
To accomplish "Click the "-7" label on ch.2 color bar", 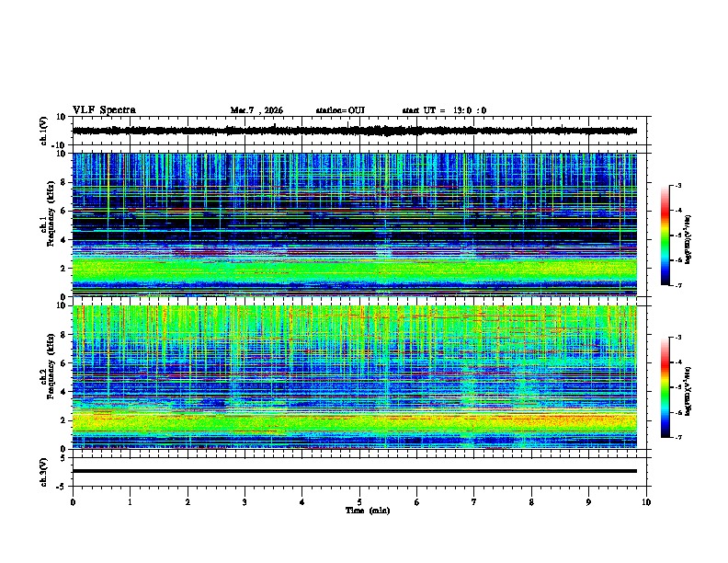I will pyautogui.click(x=678, y=437).
